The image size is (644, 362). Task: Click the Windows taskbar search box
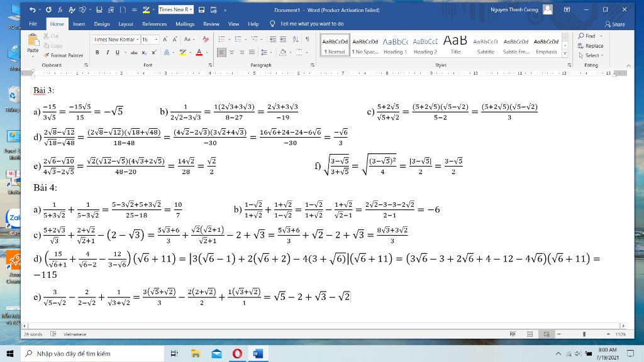coord(92,353)
